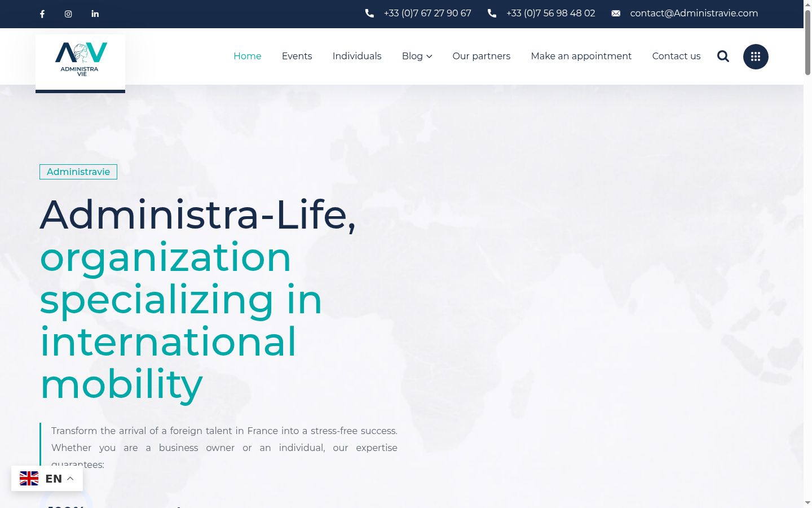Open the Facebook social icon
The width and height of the screenshot is (812, 508).
click(42, 14)
